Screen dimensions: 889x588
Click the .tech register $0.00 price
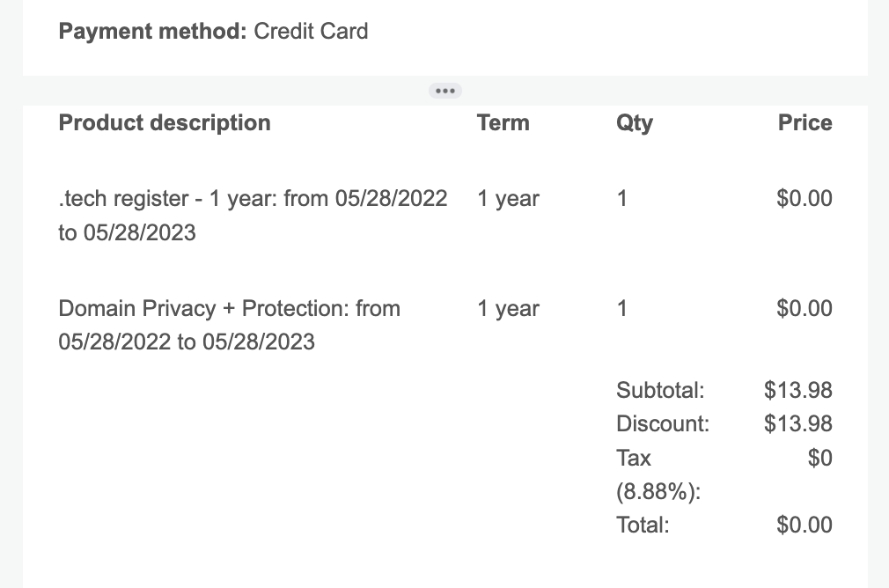point(804,198)
